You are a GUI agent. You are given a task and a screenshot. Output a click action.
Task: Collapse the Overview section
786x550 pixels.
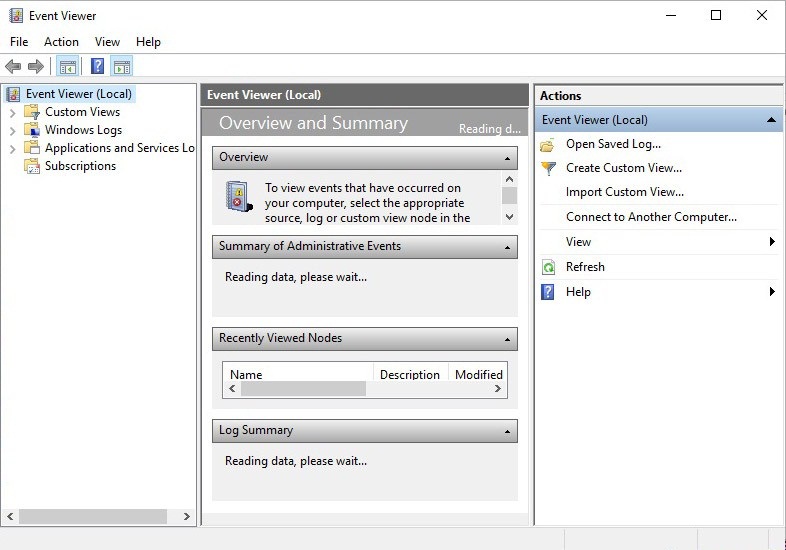[x=507, y=158]
